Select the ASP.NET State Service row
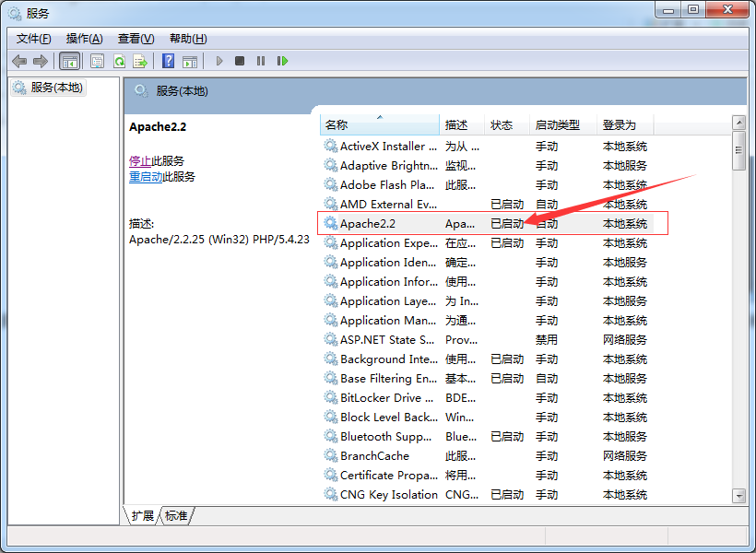This screenshot has width=756, height=553. click(x=488, y=339)
